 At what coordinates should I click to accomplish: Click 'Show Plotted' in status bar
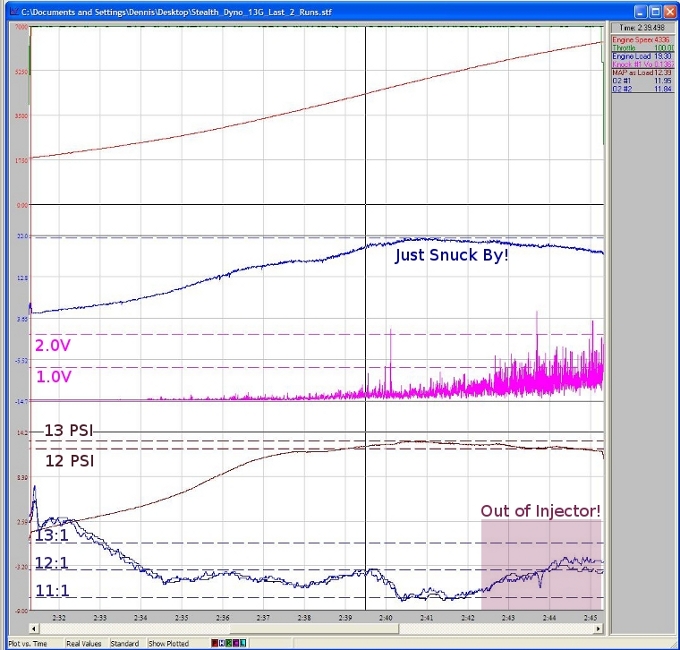click(x=169, y=643)
